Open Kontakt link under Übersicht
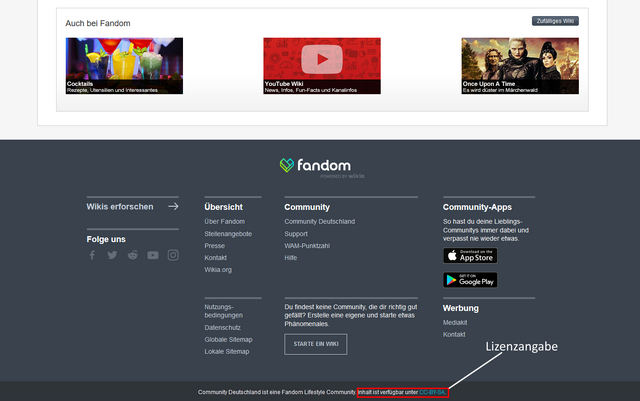Screen dimensions: 640x401 [216, 258]
